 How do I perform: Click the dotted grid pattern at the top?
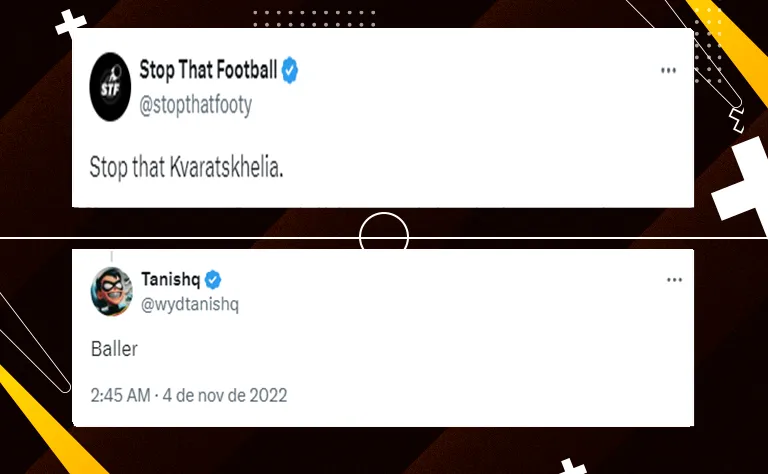click(314, 19)
